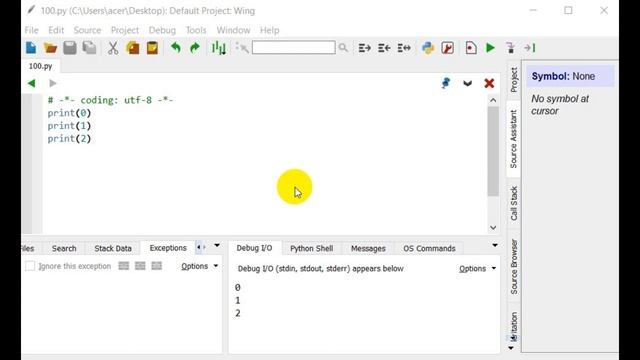Close the 100.py editor with the red X
This screenshot has height=360, width=640.
[489, 83]
